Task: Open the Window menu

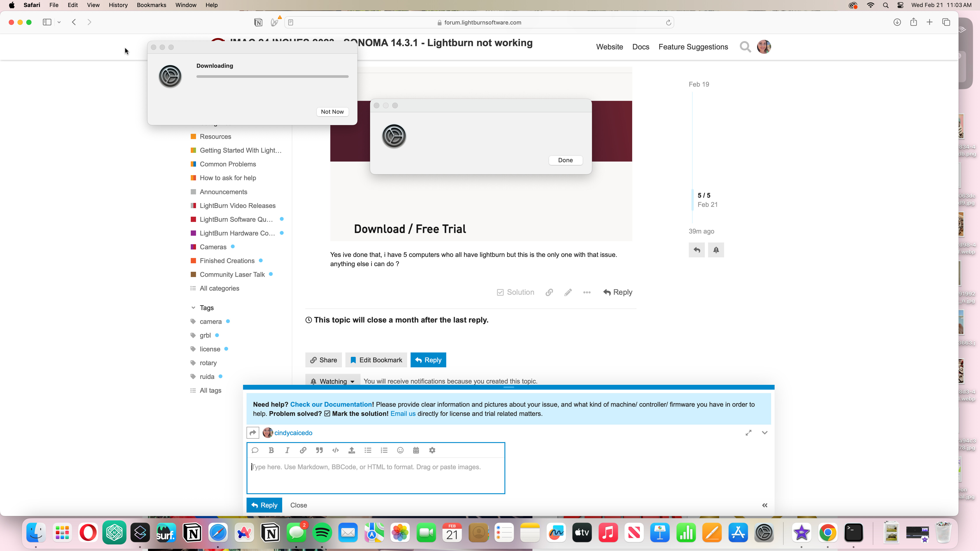Action: (186, 5)
